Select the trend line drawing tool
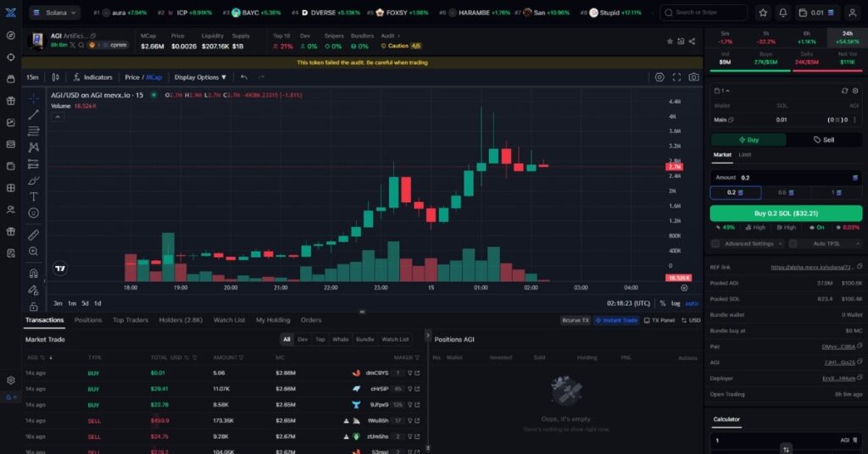 pos(34,114)
